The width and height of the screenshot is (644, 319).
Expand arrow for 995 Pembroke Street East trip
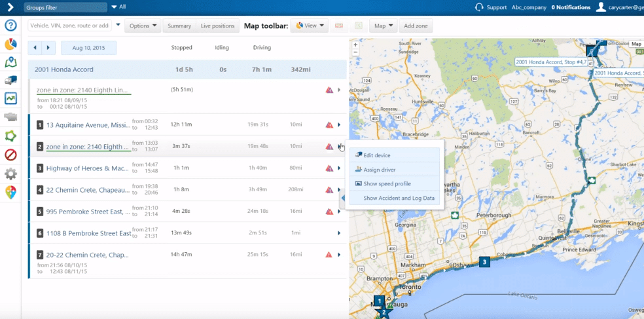coord(339,212)
